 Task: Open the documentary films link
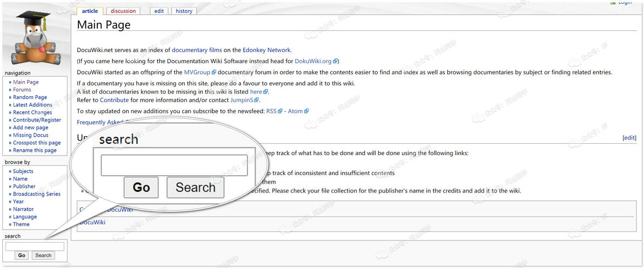coord(197,50)
